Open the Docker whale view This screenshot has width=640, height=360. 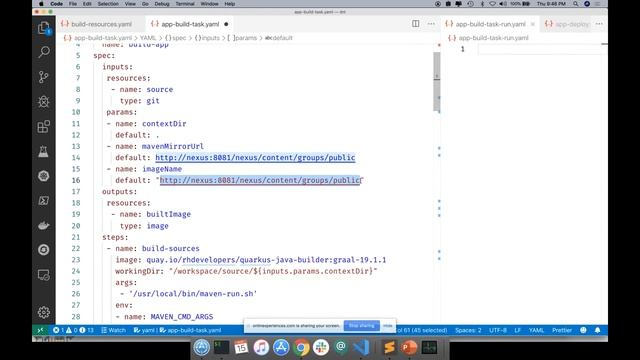click(44, 225)
